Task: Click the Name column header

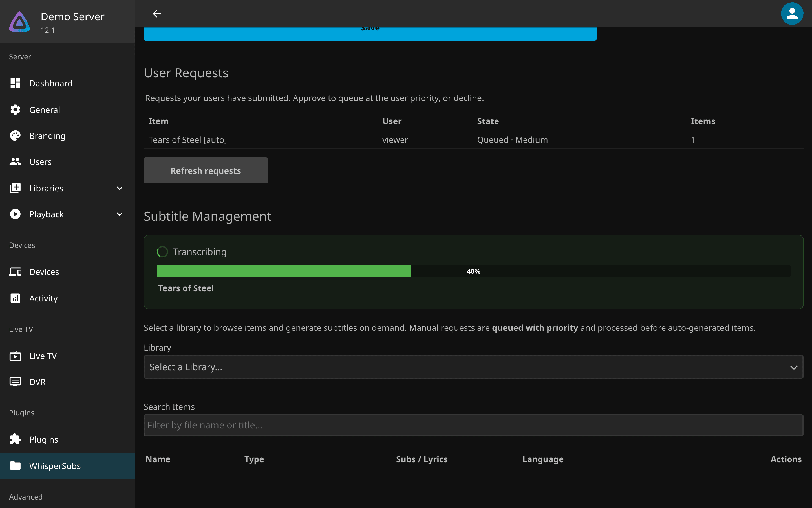Action: [158, 459]
